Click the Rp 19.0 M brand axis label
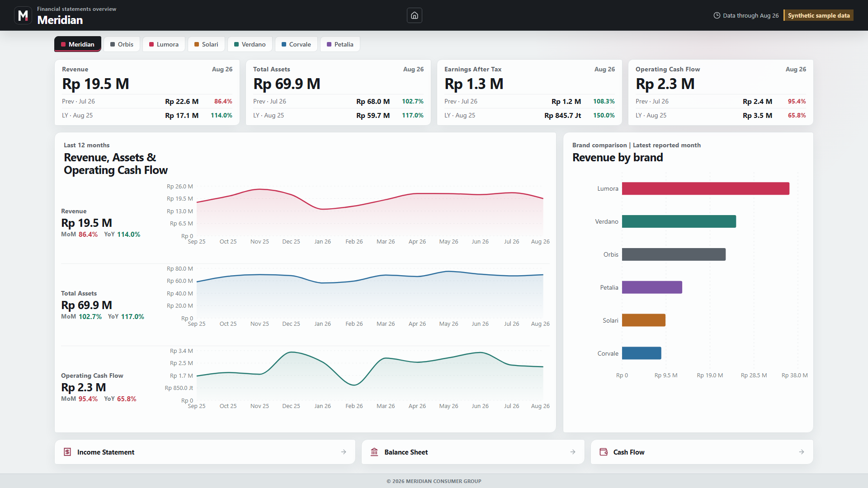The height and width of the screenshot is (488, 868). (710, 375)
